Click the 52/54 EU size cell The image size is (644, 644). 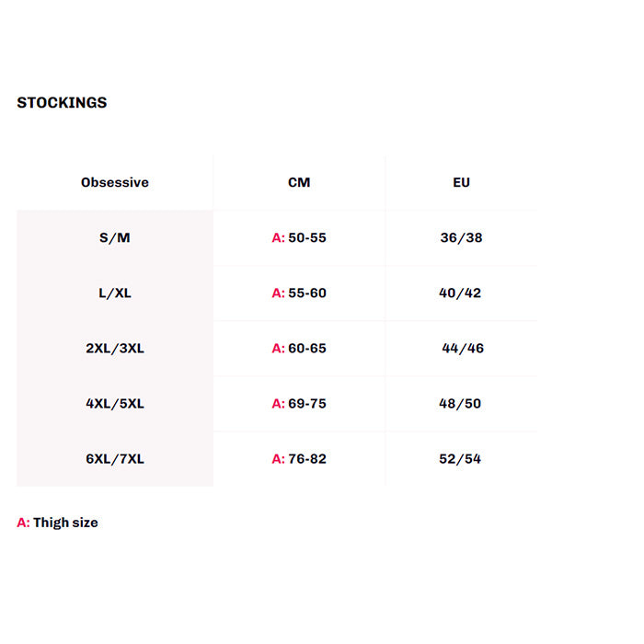pyautogui.click(x=461, y=458)
